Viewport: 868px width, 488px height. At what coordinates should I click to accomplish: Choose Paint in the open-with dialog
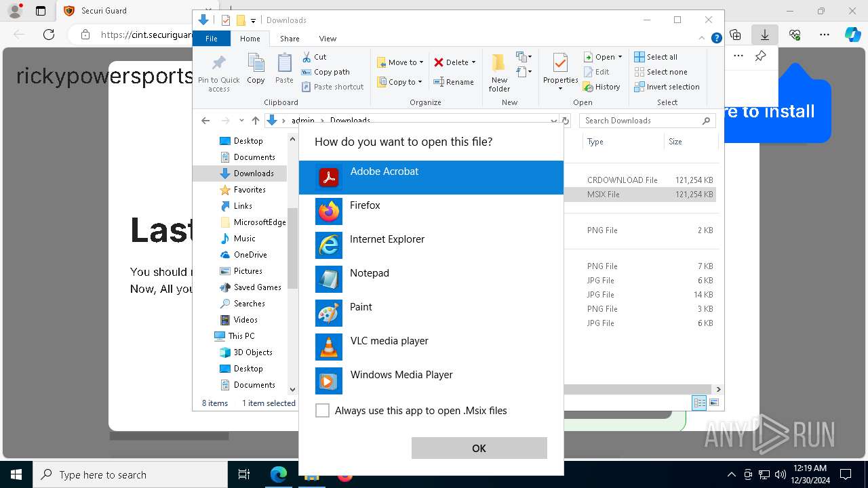click(x=431, y=313)
